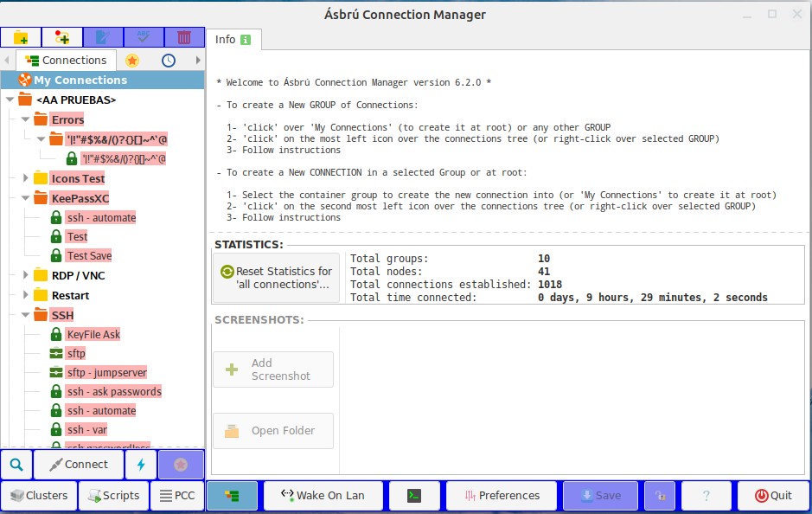Image resolution: width=812 pixels, height=514 pixels.
Task: Click the edit connection pencil icon
Action: click(x=103, y=37)
